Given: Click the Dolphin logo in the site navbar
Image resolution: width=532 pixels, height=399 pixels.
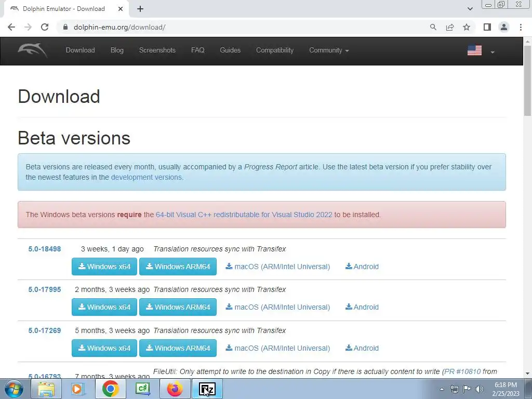Looking at the screenshot, I should [x=33, y=50].
